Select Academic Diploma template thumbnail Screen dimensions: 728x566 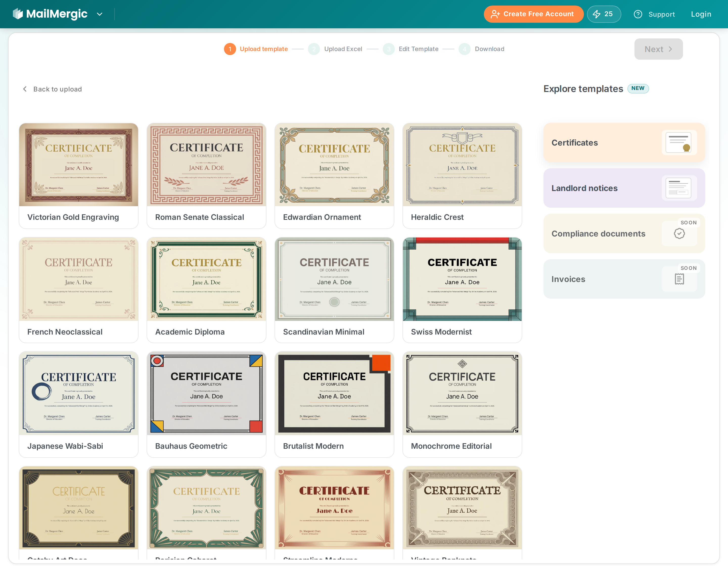(206, 279)
